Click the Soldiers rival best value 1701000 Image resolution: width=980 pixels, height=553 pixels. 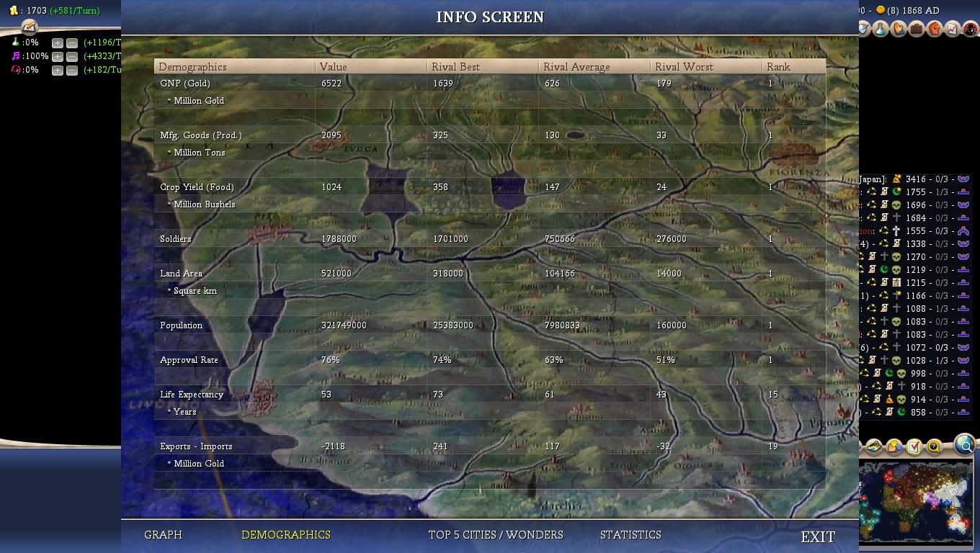450,239
